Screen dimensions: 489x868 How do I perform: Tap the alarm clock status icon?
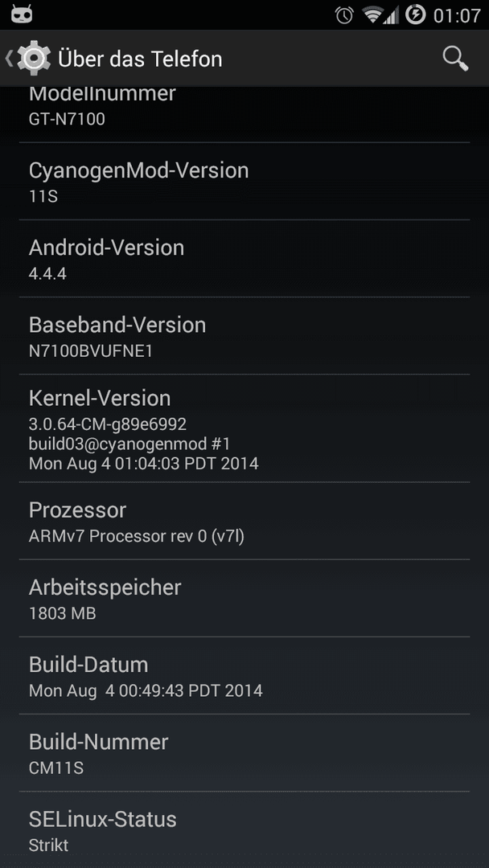[344, 15]
